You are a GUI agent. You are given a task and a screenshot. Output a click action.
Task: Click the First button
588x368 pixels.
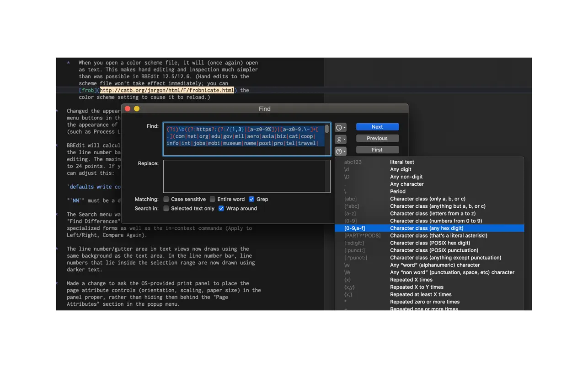pos(377,150)
